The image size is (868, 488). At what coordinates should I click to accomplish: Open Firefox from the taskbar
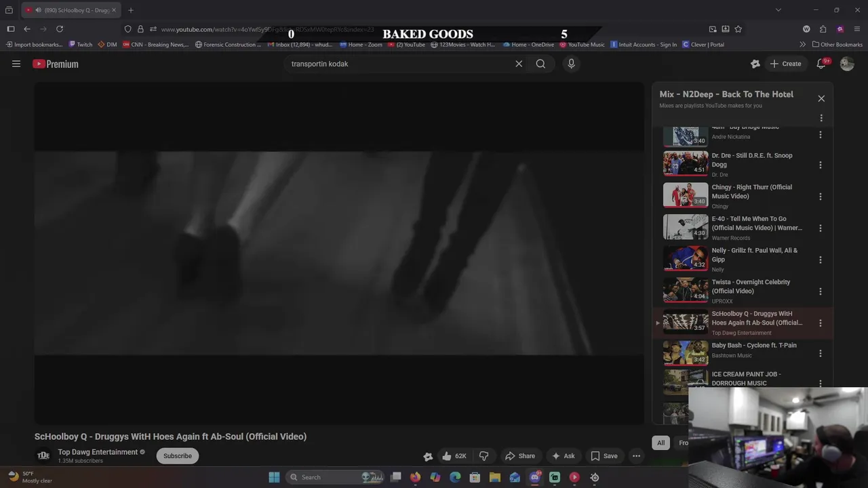[x=415, y=477]
